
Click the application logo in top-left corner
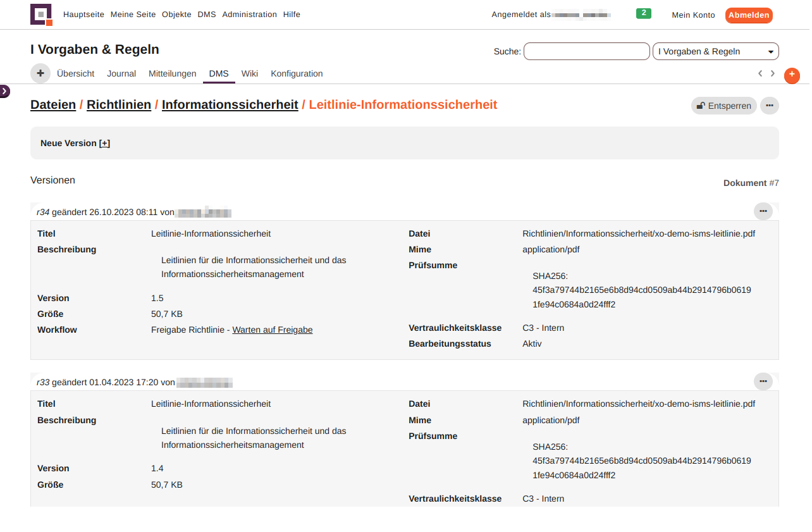41,15
